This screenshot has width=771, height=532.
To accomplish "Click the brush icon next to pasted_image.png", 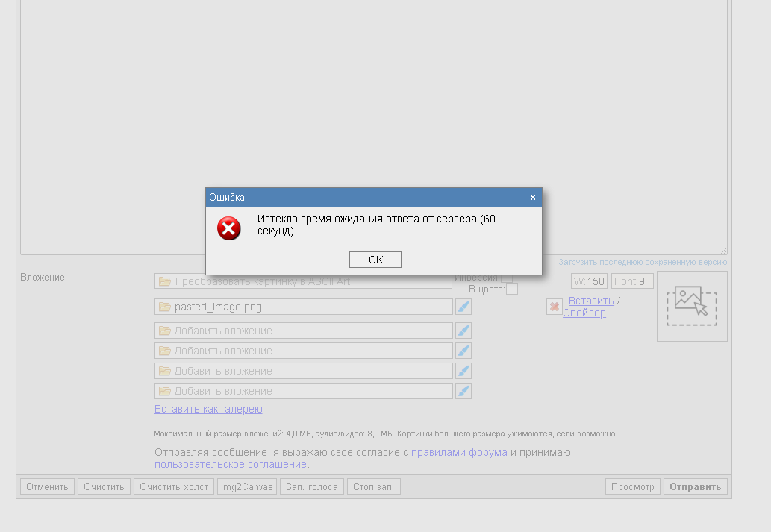I will pyautogui.click(x=463, y=307).
